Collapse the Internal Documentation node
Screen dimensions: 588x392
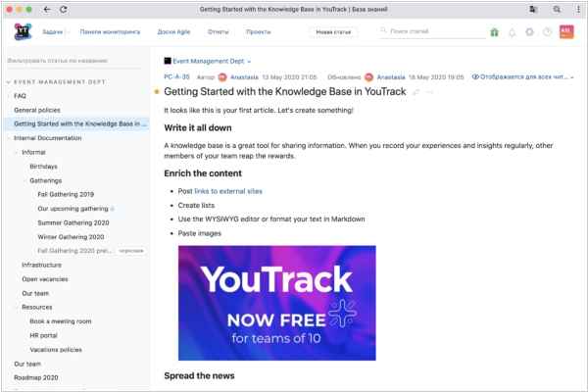[8, 138]
